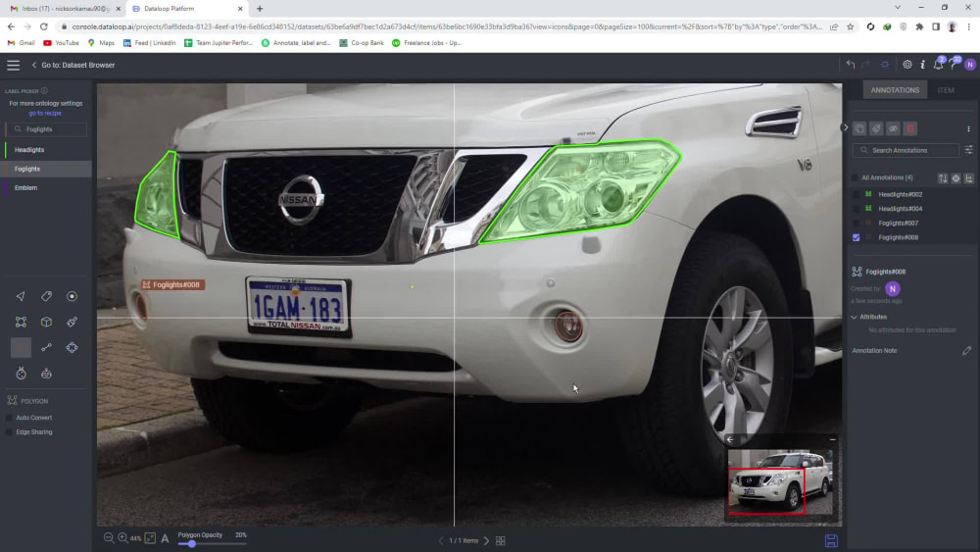Viewport: 980px width, 552px height.
Task: Open the hamburger navigation menu
Action: pyautogui.click(x=13, y=65)
